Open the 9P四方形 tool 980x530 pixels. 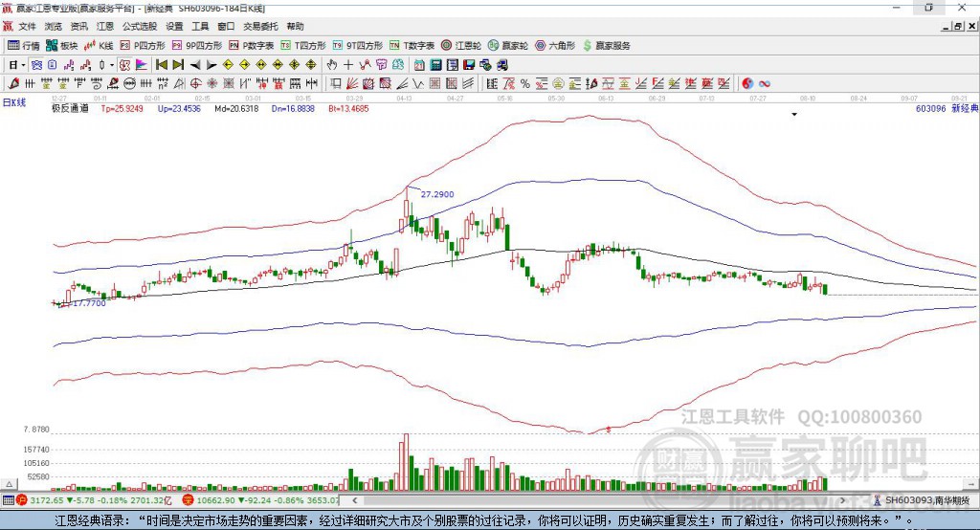pyautogui.click(x=197, y=46)
